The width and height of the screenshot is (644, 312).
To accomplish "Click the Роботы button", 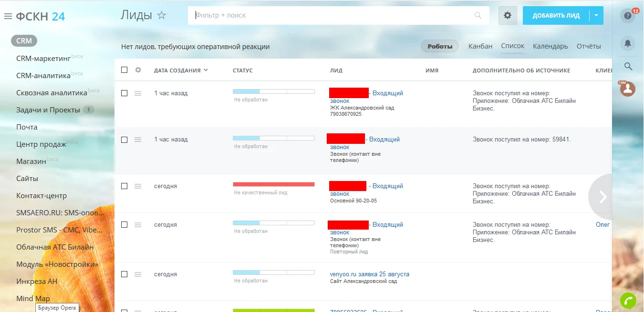I will [440, 46].
